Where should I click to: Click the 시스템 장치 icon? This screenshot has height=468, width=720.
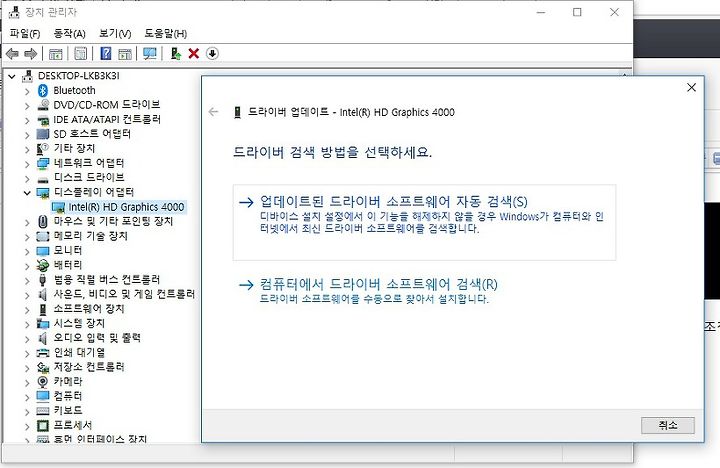click(43, 323)
